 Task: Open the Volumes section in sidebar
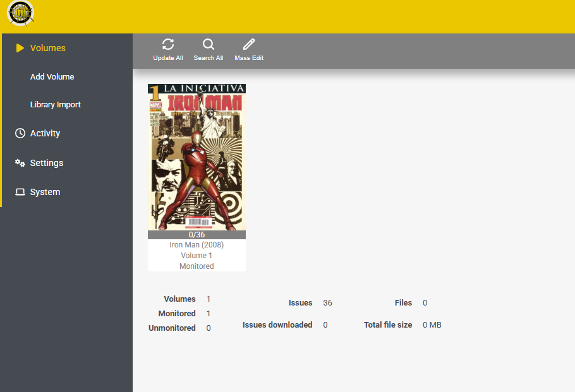click(x=47, y=48)
